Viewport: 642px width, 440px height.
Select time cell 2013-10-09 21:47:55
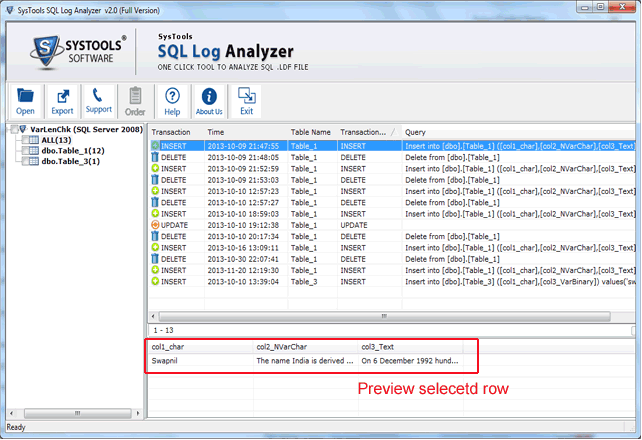point(246,146)
